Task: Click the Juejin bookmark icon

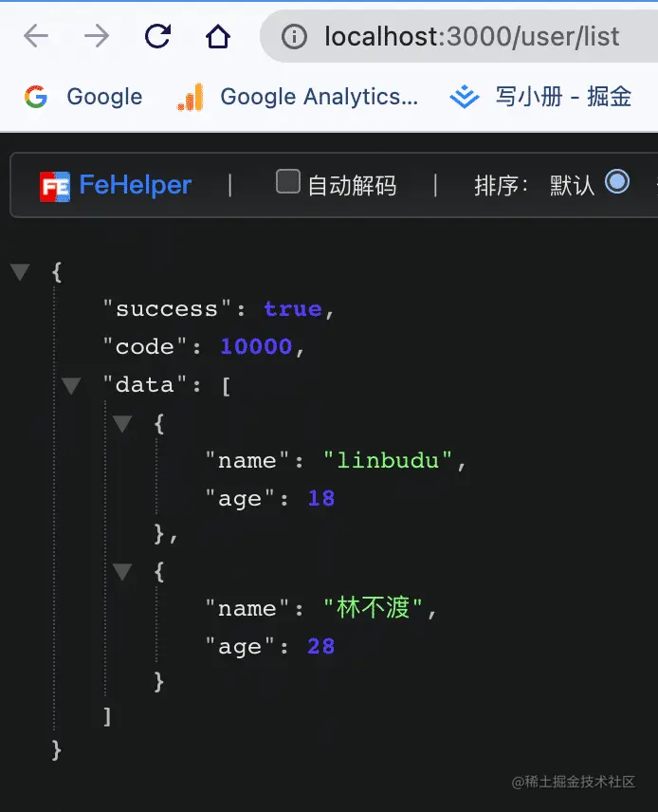Action: click(465, 97)
